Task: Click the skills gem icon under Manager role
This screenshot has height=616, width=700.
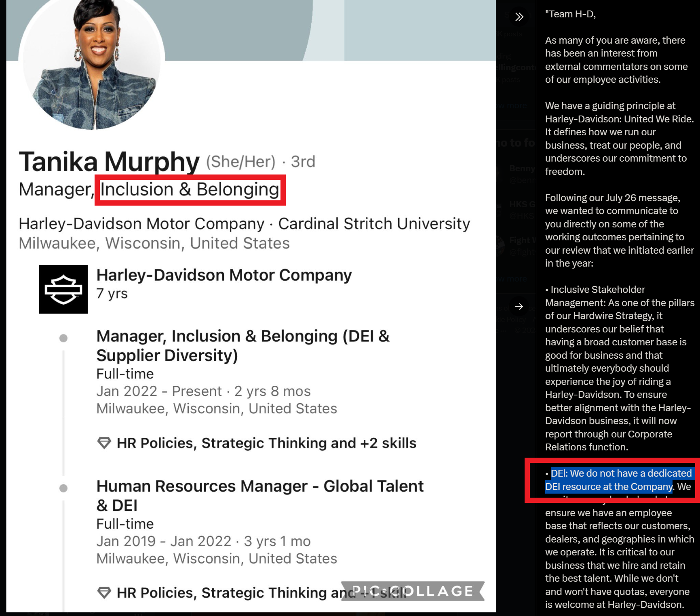Action: (x=104, y=443)
